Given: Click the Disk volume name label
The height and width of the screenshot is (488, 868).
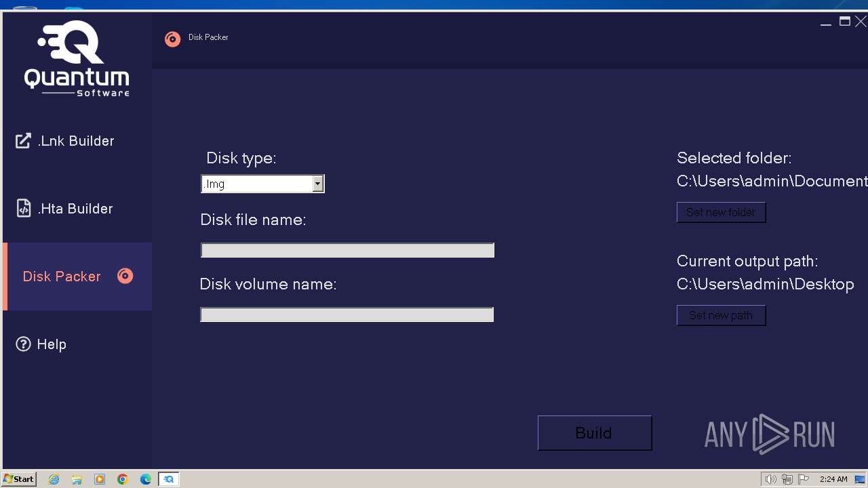Looking at the screenshot, I should click(x=268, y=284).
